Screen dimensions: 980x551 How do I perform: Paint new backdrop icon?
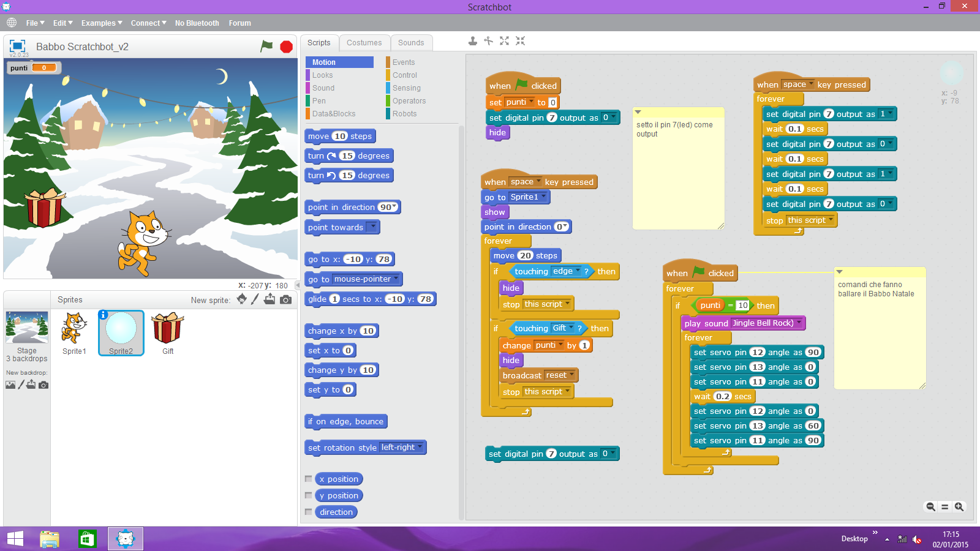21,384
